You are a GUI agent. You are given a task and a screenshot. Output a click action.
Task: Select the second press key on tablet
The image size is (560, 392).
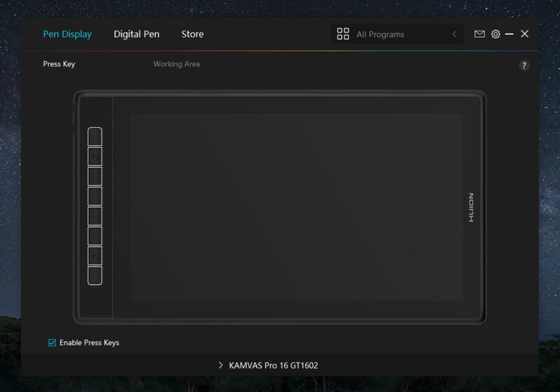tap(95, 157)
